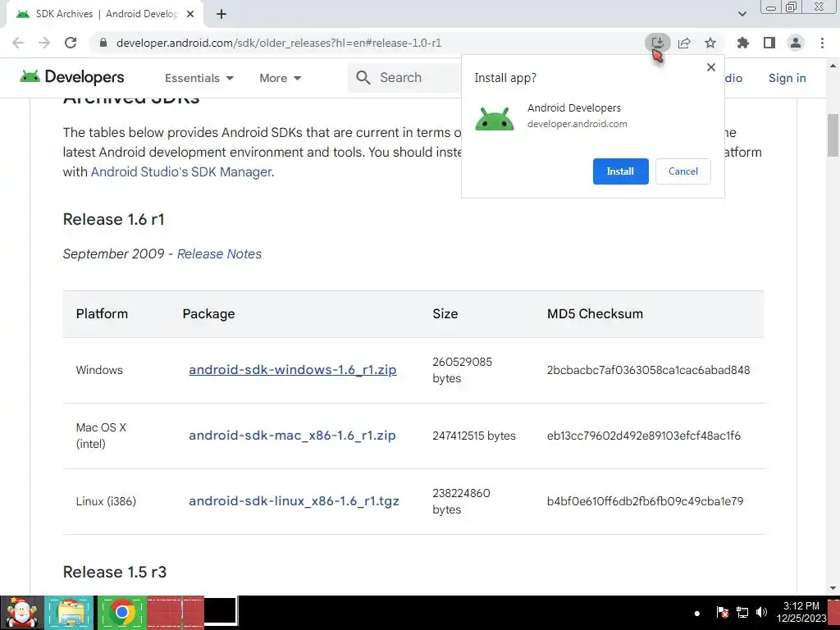Open Chrome's three-dot menu
Image resolution: width=840 pixels, height=630 pixels.
[x=822, y=43]
